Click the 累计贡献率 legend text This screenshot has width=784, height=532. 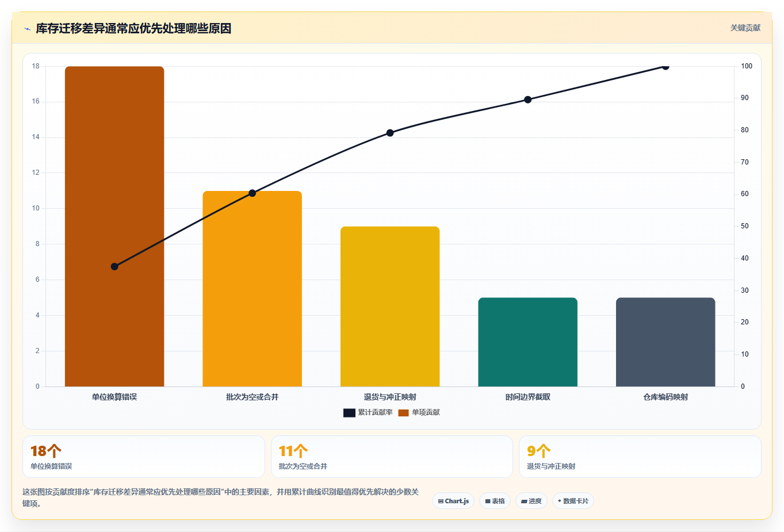pyautogui.click(x=376, y=412)
